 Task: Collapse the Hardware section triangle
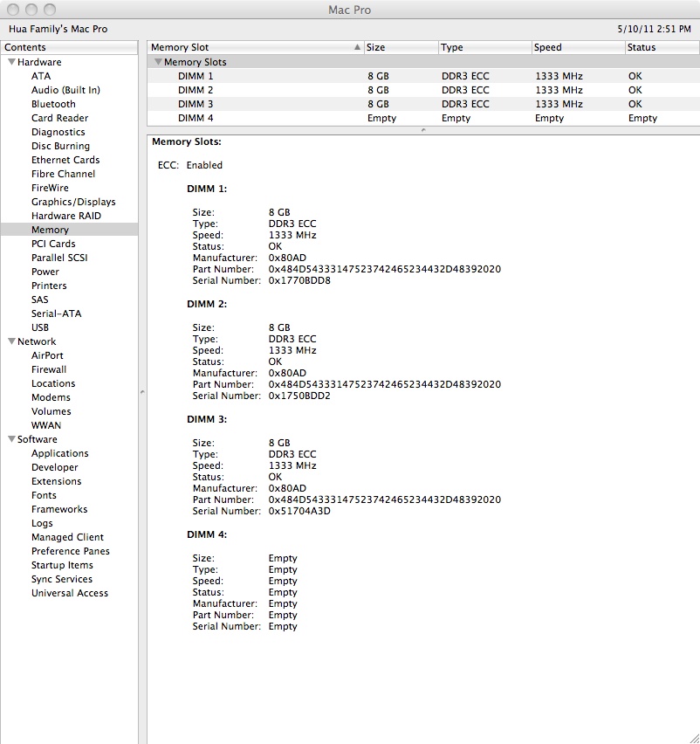coord(12,62)
